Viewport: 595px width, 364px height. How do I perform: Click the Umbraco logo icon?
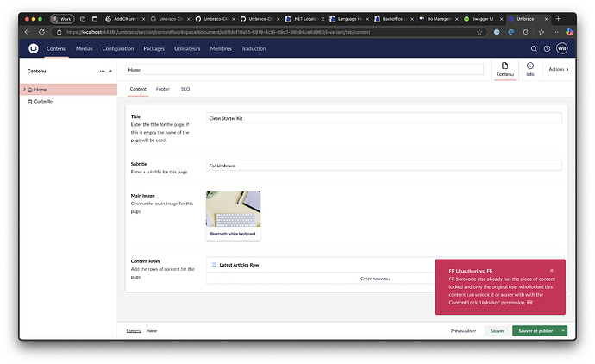(34, 48)
